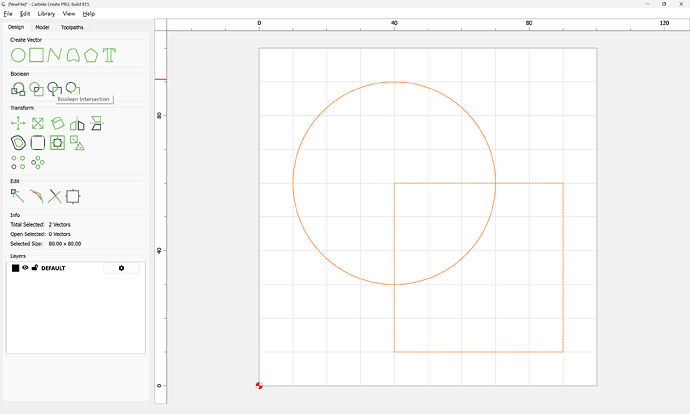Image resolution: width=690 pixels, height=414 pixels.
Task: Open the Linear Array tool
Action: [x=18, y=162]
